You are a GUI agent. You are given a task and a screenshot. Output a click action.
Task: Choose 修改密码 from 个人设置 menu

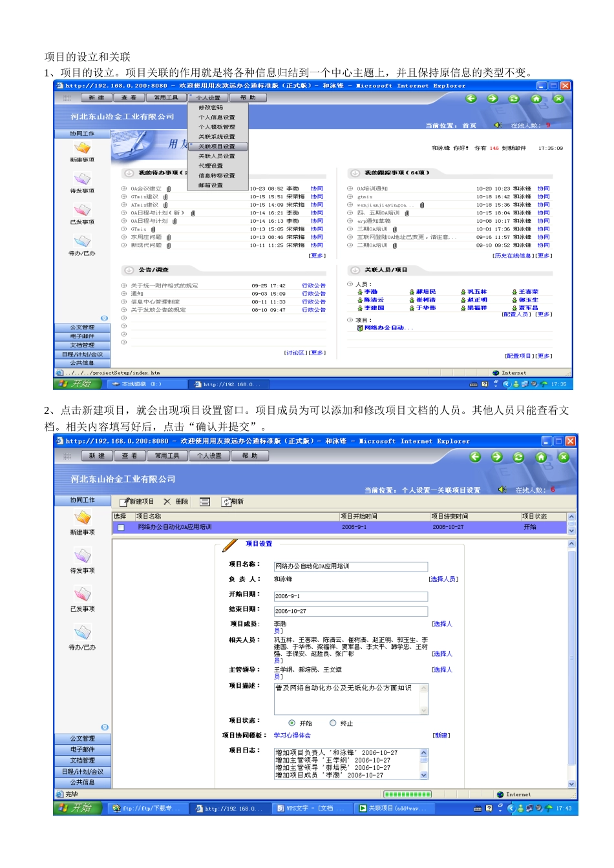[x=212, y=108]
